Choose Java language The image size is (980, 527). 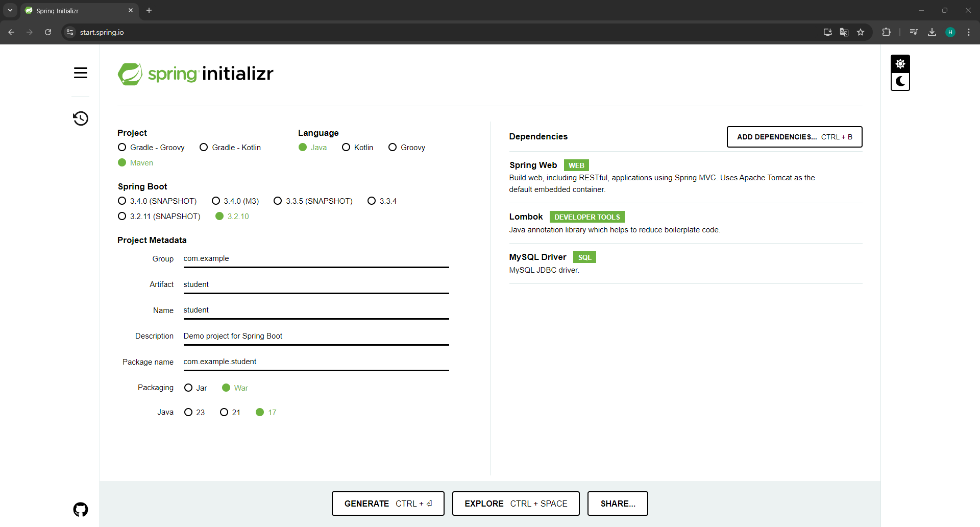pyautogui.click(x=312, y=148)
